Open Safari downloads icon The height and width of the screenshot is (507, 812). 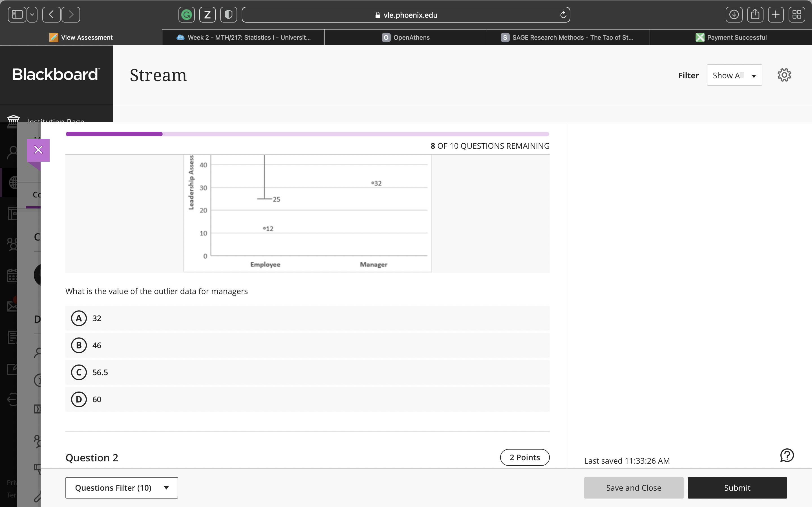coord(734,15)
